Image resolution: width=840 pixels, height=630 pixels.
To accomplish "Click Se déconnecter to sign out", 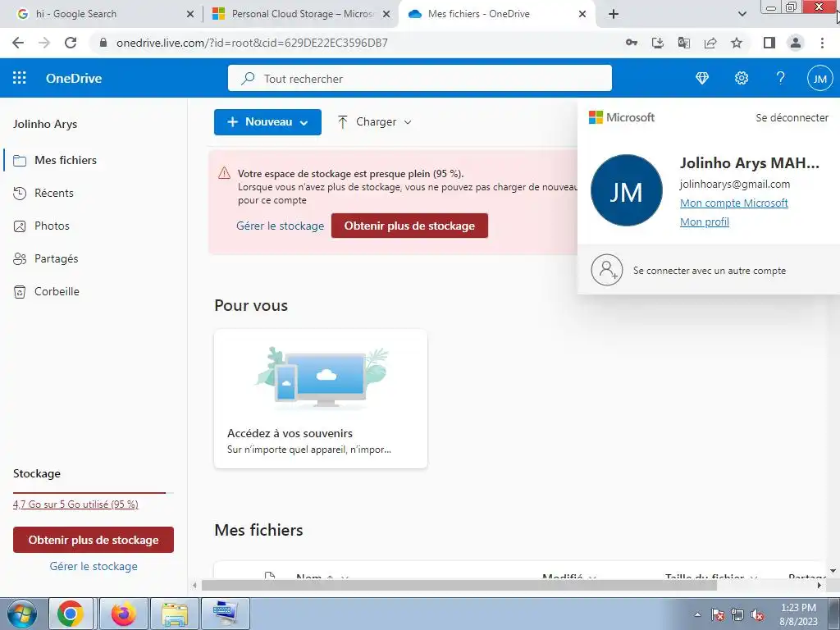I will point(792,118).
